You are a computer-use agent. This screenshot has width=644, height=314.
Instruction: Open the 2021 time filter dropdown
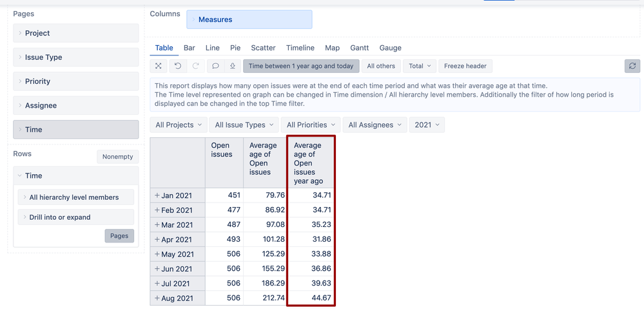tap(427, 125)
